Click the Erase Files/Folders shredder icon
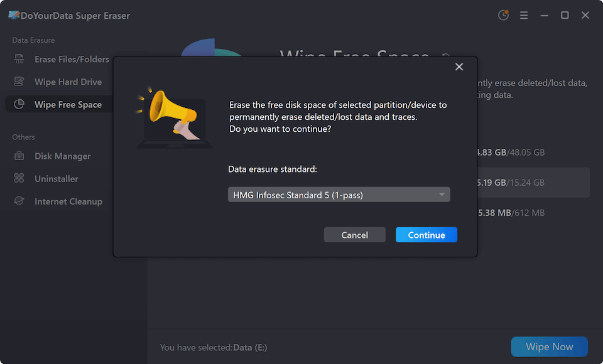This screenshot has height=364, width=603. (x=19, y=60)
